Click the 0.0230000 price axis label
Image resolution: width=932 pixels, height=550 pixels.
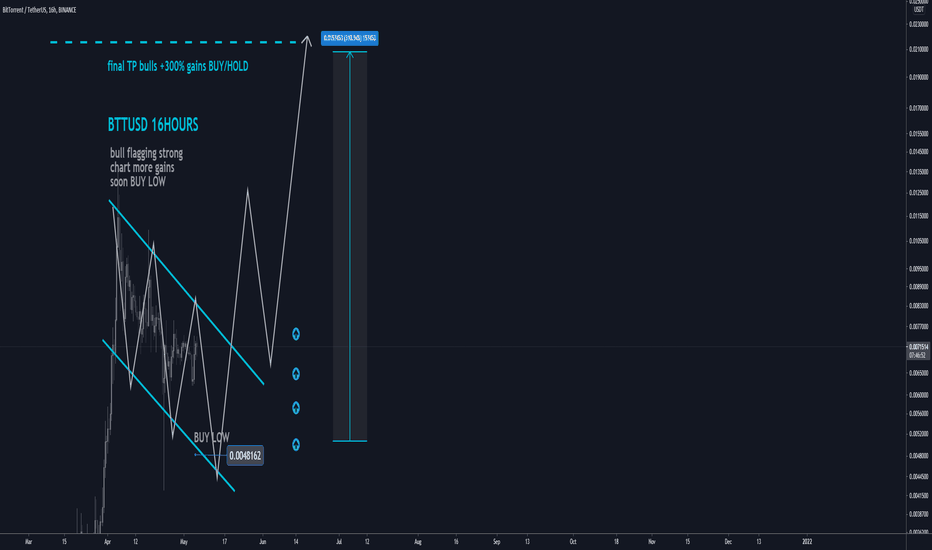click(x=918, y=24)
